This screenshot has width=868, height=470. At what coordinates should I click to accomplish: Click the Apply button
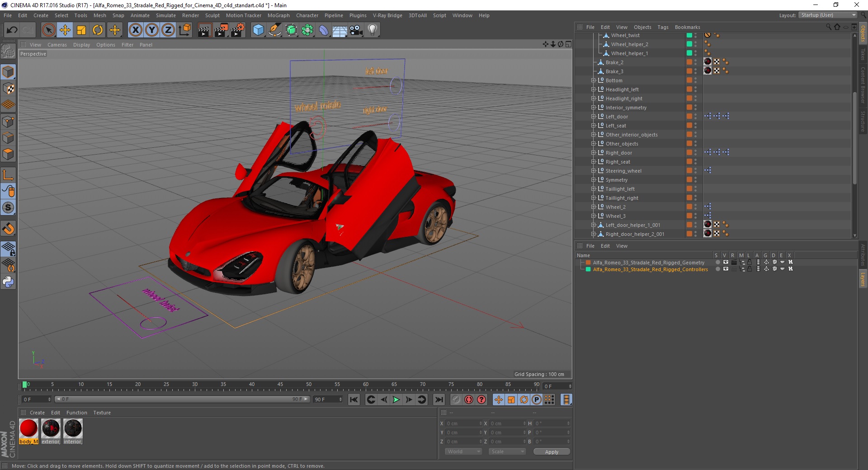coord(552,451)
